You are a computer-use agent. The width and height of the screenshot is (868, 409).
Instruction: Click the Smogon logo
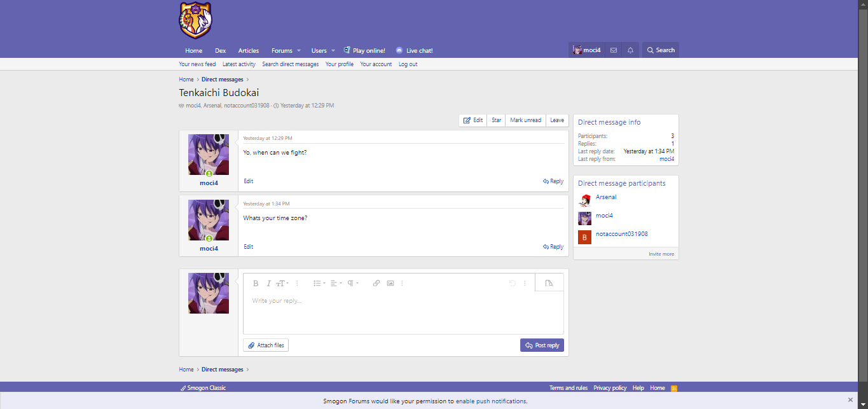pos(195,20)
